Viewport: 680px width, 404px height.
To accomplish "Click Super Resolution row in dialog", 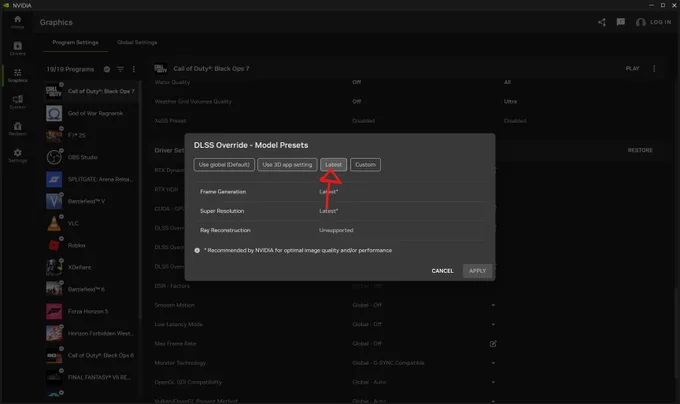I will coord(340,211).
